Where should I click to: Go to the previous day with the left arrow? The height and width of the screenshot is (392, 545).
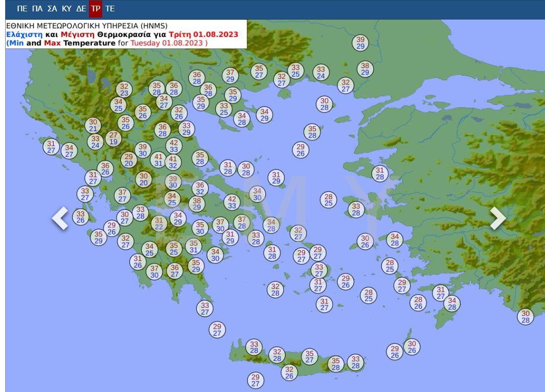coord(60,218)
